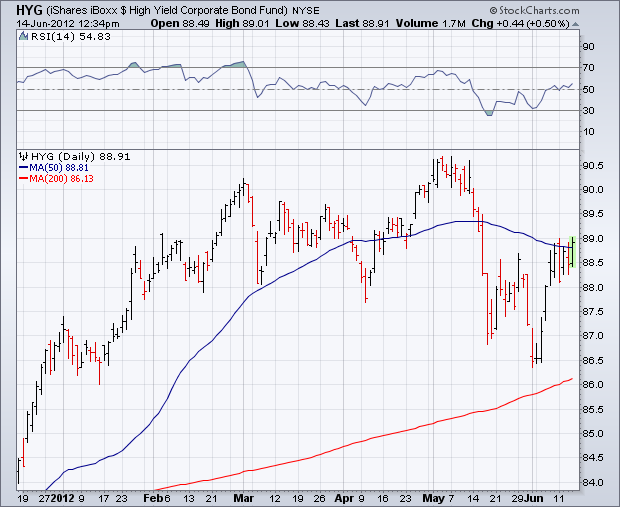Screen dimensions: 620x507
Task: Click the iShares iBoxx fund name text
Action: click(x=167, y=10)
